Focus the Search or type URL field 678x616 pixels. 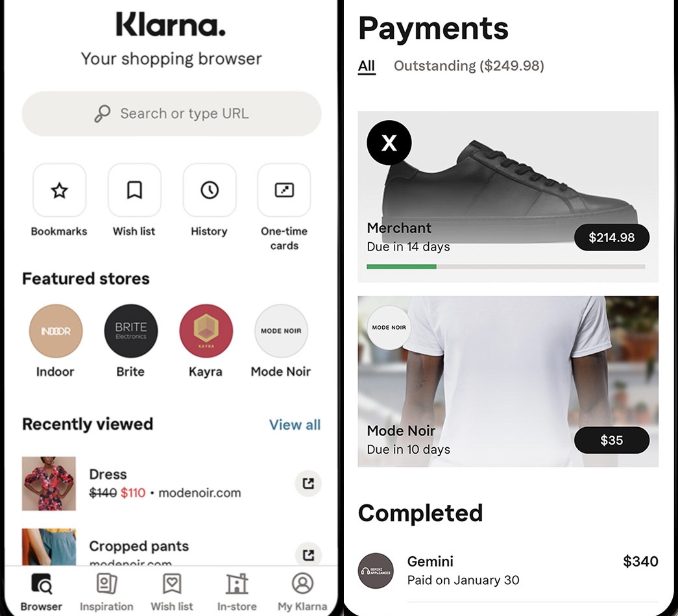pos(172,114)
